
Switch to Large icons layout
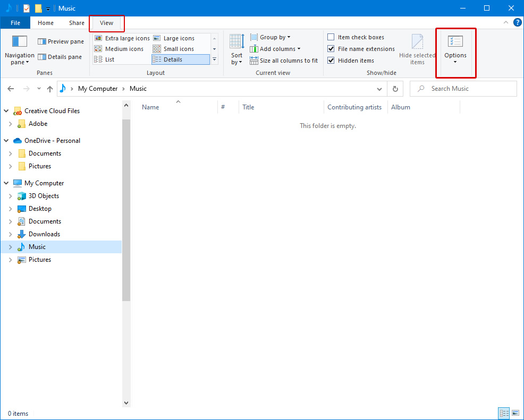174,38
